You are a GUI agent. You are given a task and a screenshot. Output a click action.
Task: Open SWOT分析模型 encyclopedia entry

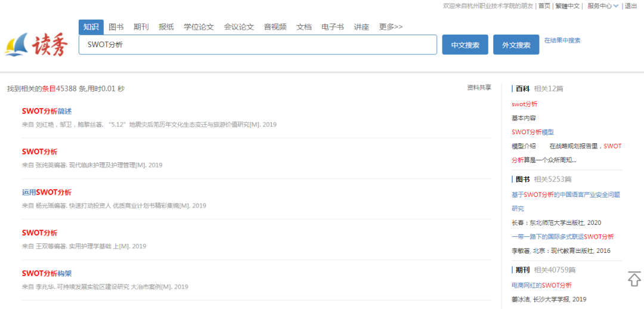pyautogui.click(x=532, y=132)
